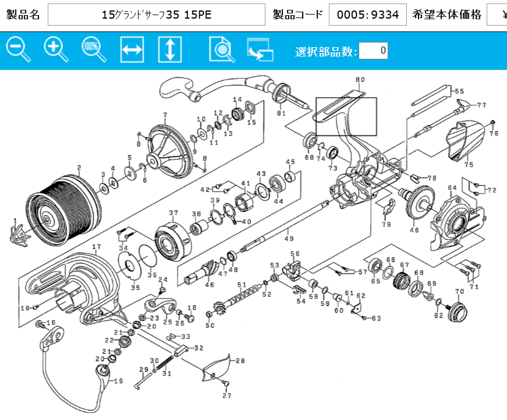507x420 pixels.
Task: Select part number 73 label
Action: coord(333,168)
